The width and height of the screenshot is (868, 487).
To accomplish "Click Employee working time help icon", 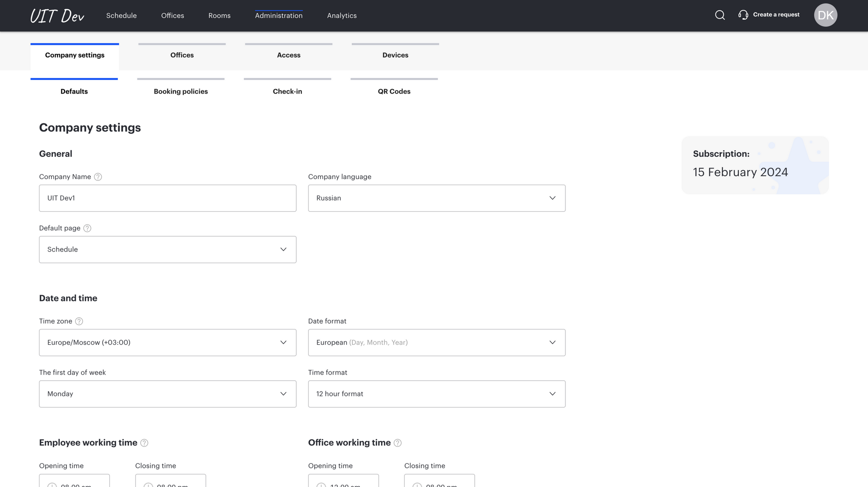I will [144, 443].
